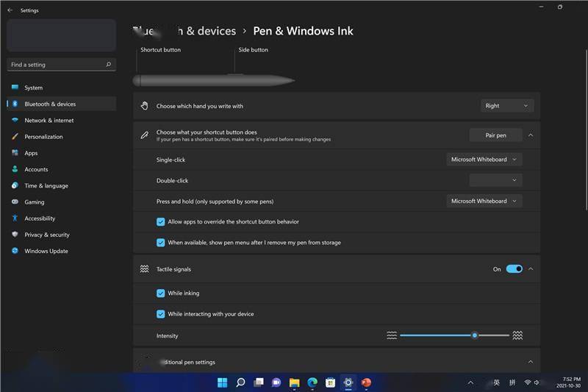Viewport: 588px width, 392px height.
Task: Open the System settings page
Action: click(62, 88)
